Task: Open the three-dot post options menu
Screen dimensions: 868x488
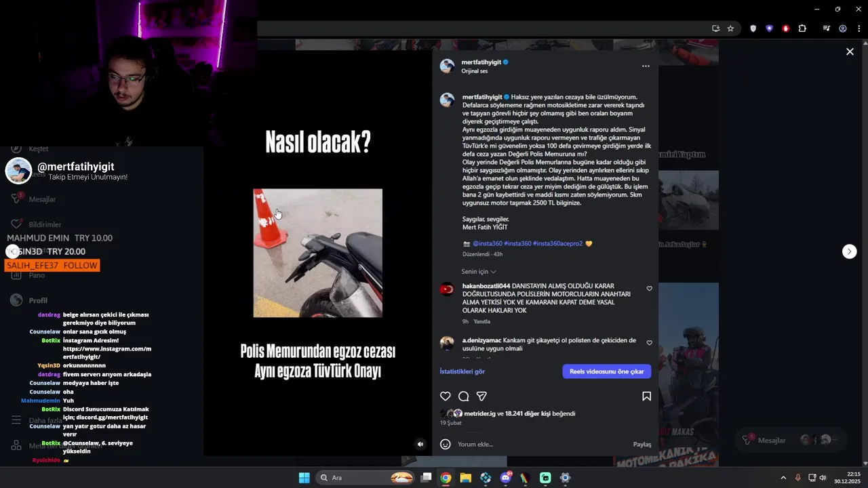Action: point(646,66)
